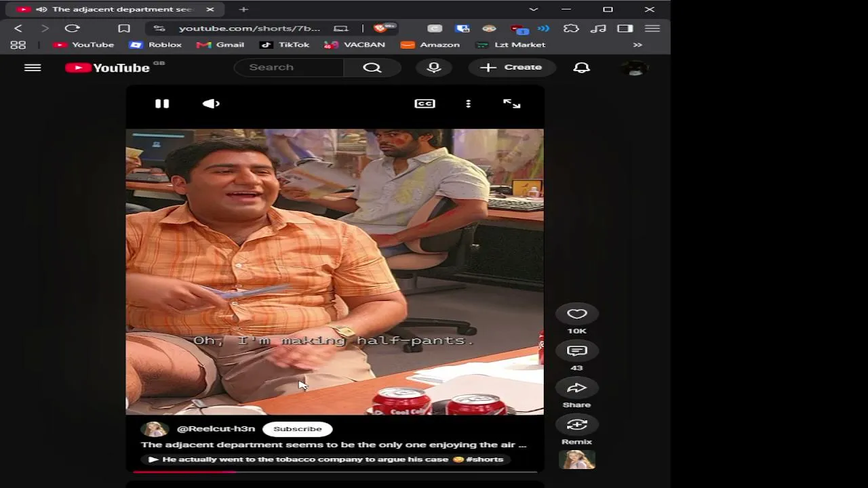This screenshot has width=868, height=488.
Task: Open the channel avatar of @Reelcut-h3n
Action: [x=154, y=429]
